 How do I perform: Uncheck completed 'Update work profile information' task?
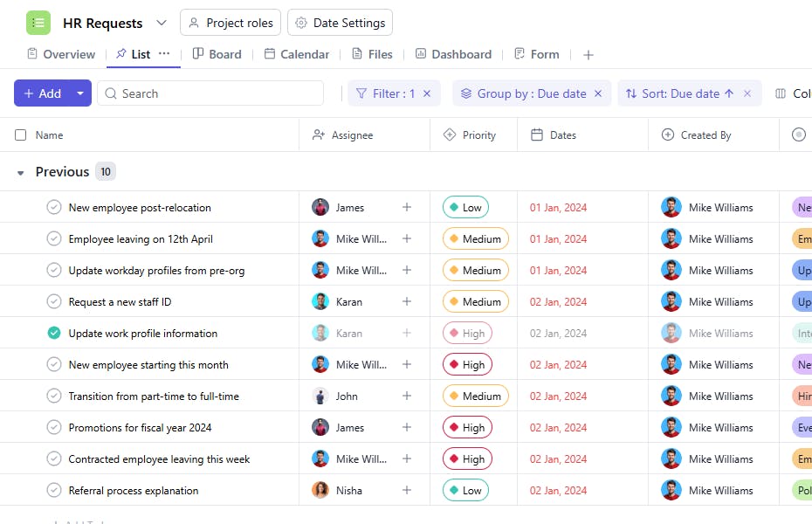(54, 334)
